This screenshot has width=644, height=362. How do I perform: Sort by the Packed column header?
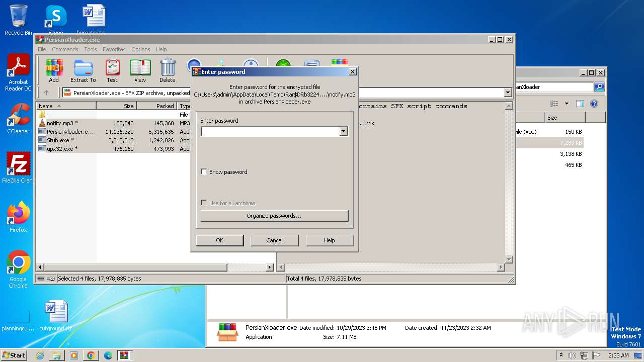pyautogui.click(x=156, y=106)
